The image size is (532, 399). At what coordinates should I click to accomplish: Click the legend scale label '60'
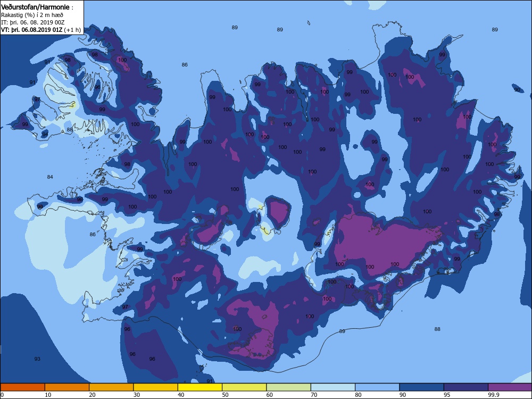[269, 395]
